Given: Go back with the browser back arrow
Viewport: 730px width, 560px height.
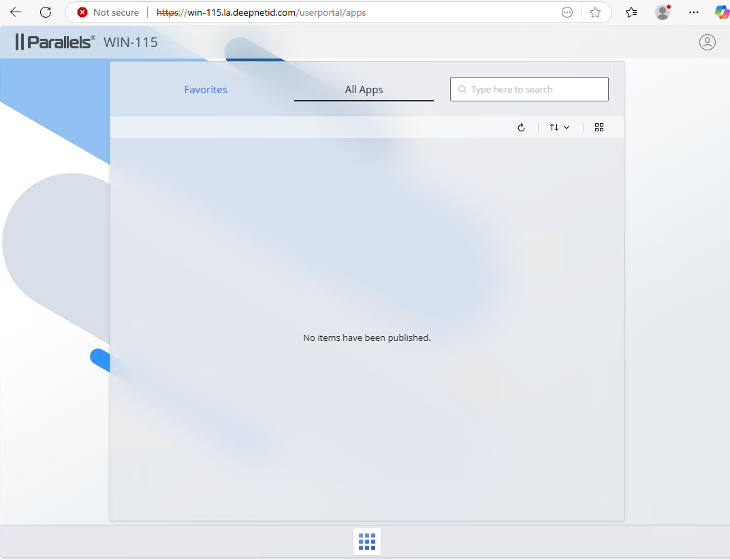Looking at the screenshot, I should point(16,12).
